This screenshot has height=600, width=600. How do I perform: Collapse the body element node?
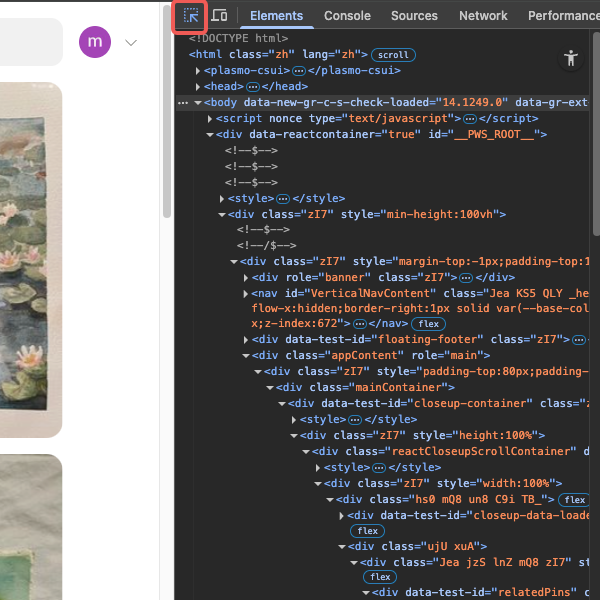click(x=198, y=103)
